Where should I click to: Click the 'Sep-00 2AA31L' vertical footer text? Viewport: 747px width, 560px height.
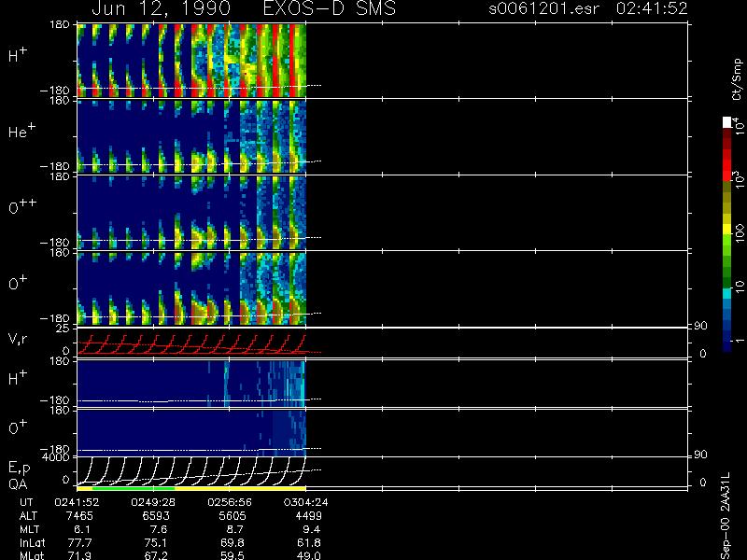(726, 516)
